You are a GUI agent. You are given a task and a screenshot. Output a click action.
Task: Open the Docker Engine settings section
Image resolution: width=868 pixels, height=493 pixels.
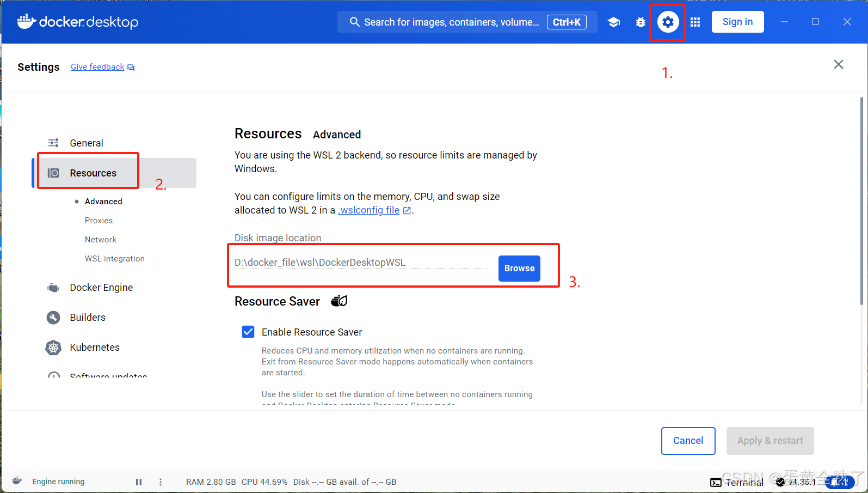(x=114, y=288)
